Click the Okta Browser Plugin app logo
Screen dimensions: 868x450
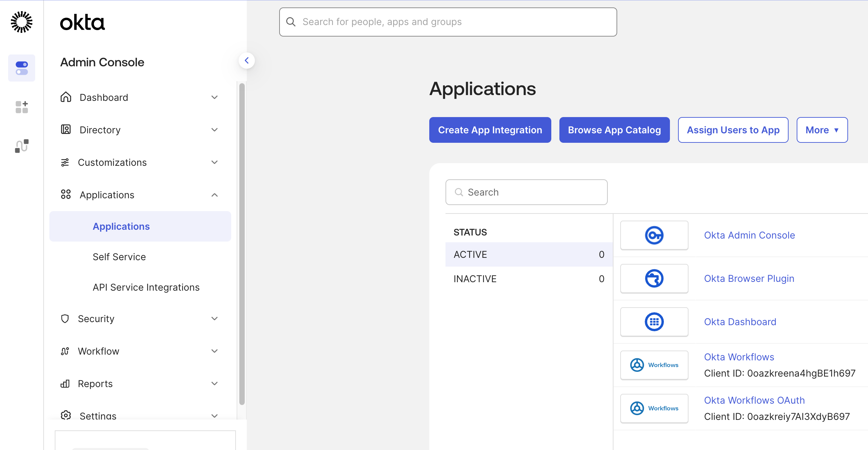click(x=654, y=278)
